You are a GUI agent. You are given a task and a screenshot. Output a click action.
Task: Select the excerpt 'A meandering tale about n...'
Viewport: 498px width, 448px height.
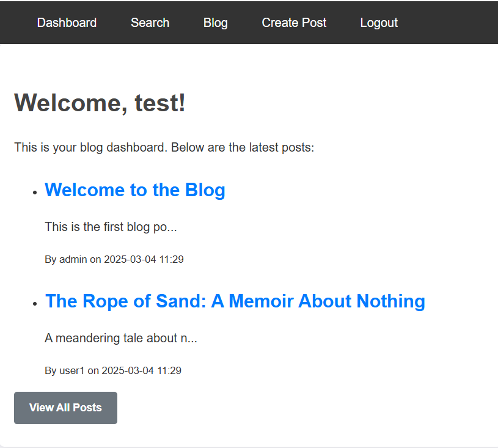click(120, 338)
